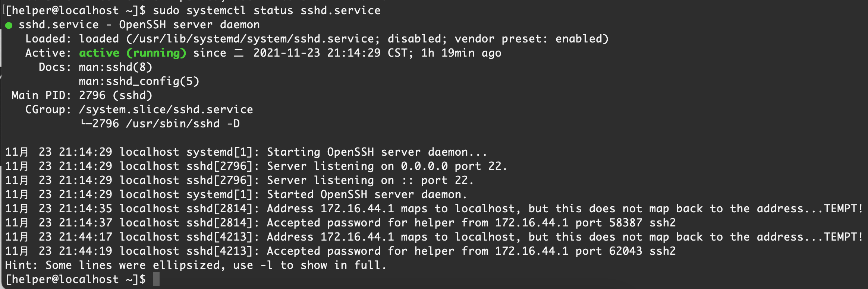Image resolution: width=868 pixels, height=289 pixels.
Task: Click the green status dot beside sshd.service
Action: tap(9, 25)
